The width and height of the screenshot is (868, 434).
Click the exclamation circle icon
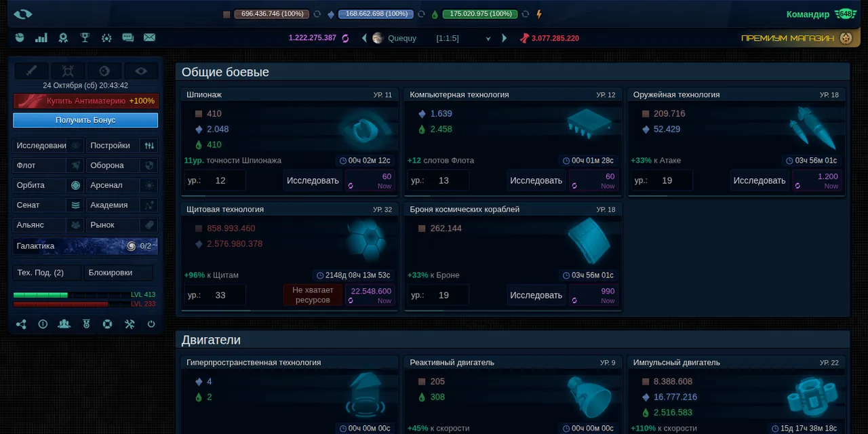(43, 324)
